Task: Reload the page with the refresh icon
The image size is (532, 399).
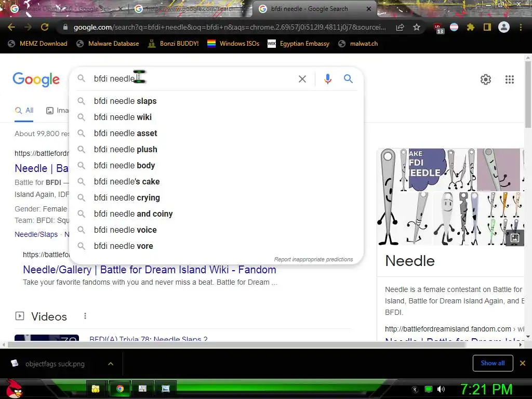Action: [45, 27]
